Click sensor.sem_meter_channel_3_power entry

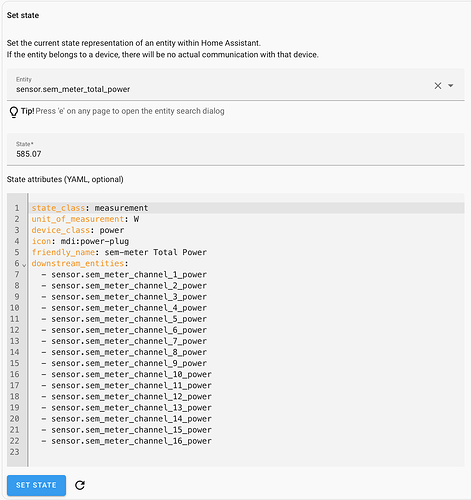(x=129, y=297)
